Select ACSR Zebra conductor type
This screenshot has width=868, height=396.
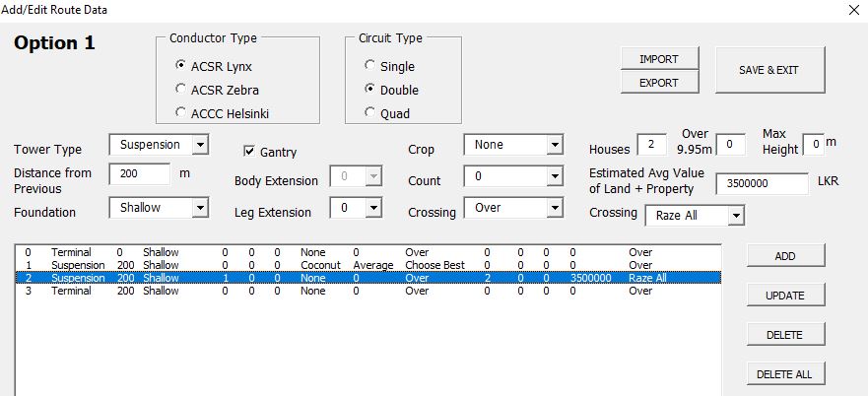point(180,90)
